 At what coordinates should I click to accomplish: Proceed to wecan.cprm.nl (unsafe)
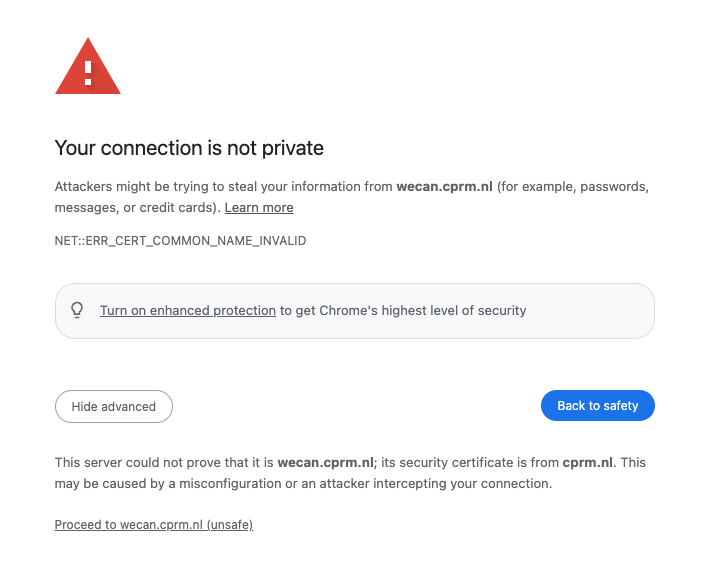click(154, 525)
